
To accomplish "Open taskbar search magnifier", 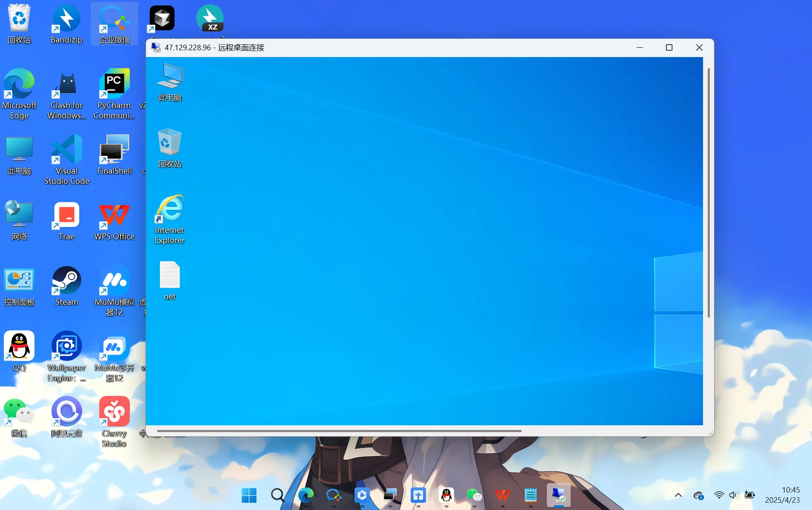I will click(277, 495).
